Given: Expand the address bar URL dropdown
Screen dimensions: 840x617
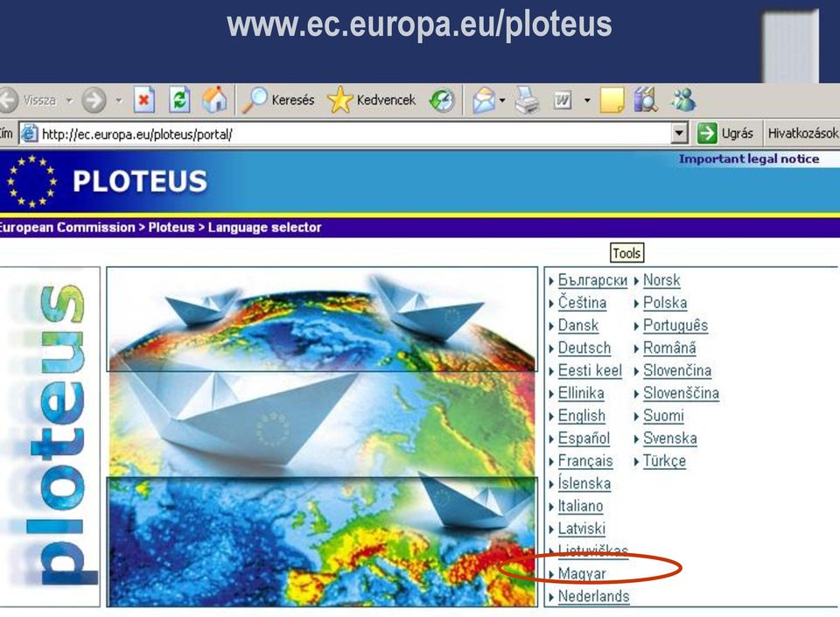Looking at the screenshot, I should coord(679,133).
